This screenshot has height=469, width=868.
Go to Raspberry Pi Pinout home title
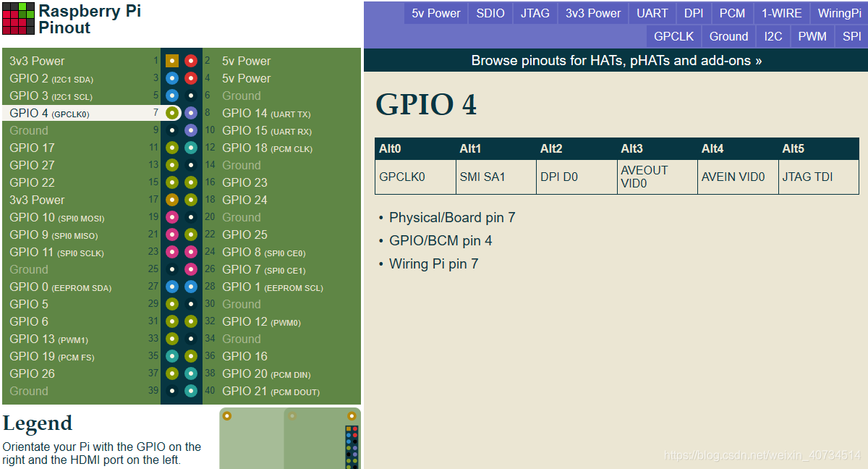click(90, 20)
